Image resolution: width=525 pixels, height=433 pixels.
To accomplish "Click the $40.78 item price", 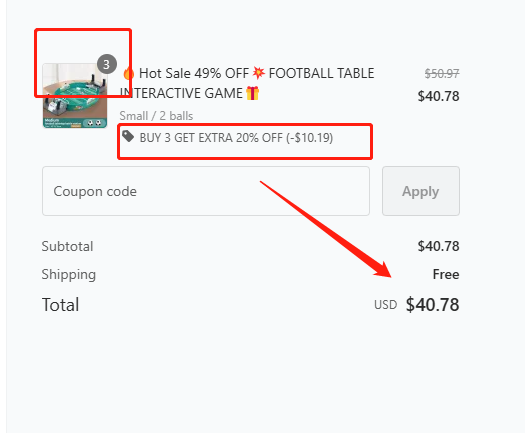I will (438, 96).
